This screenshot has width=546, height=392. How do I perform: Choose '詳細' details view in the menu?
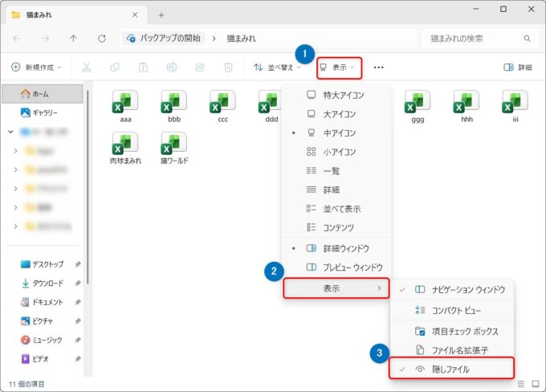click(331, 190)
